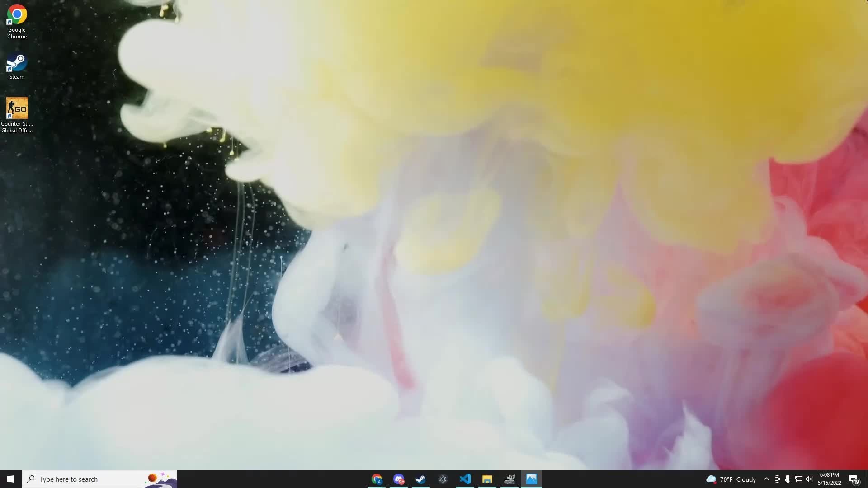This screenshot has width=868, height=488.
Task: Open Google Chrome desktop shortcut
Action: tap(17, 21)
